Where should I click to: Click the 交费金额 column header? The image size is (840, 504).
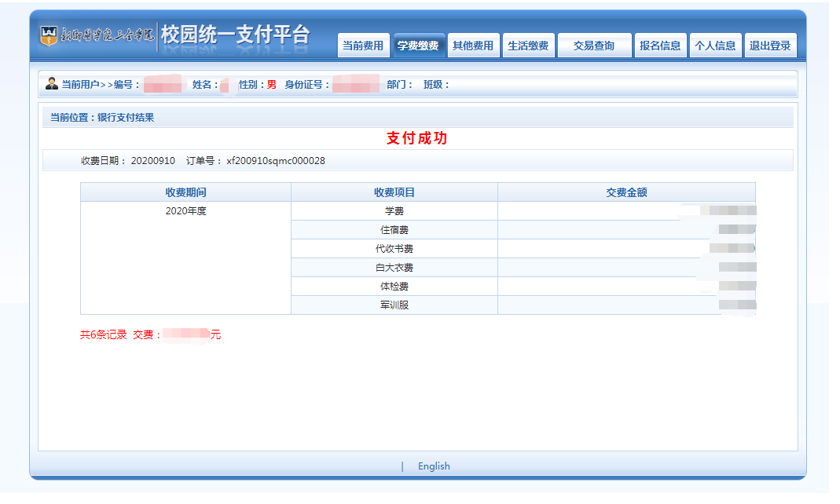coord(626,192)
